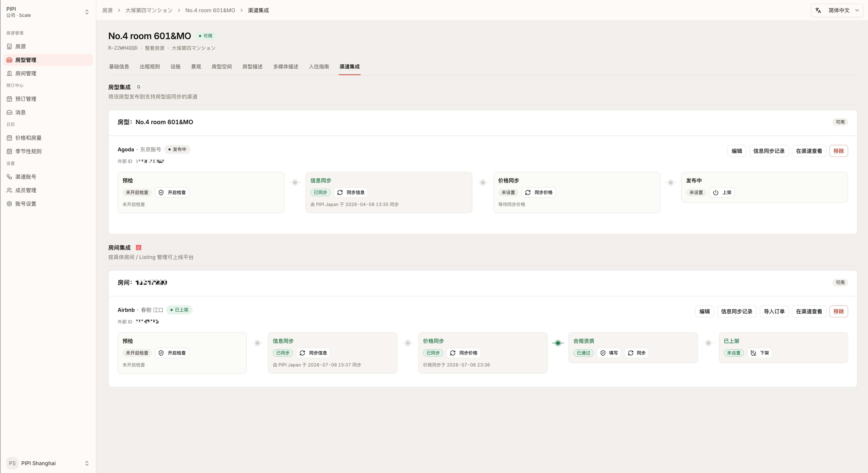Click 移除 button for Agoda channel
This screenshot has height=473, width=868.
pos(838,151)
